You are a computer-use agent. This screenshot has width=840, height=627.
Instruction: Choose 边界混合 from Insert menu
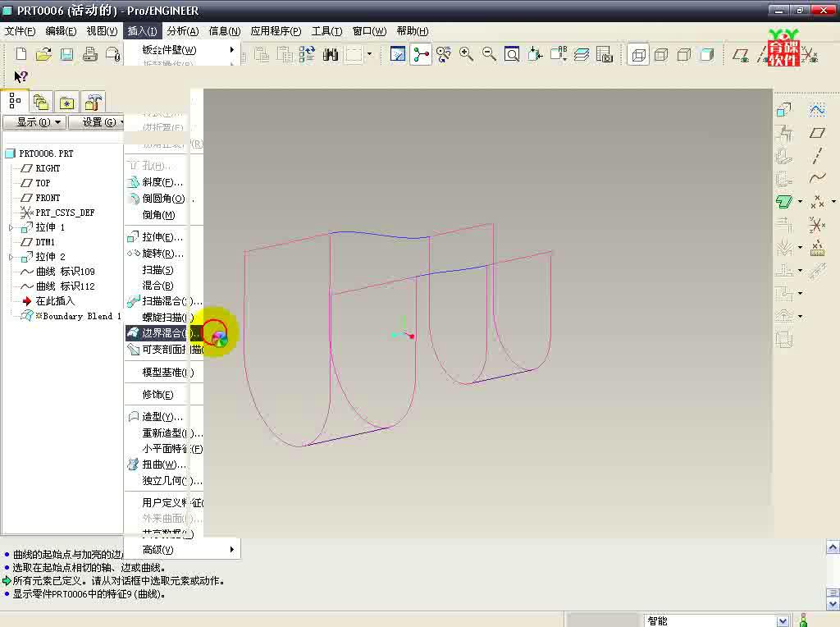click(164, 333)
